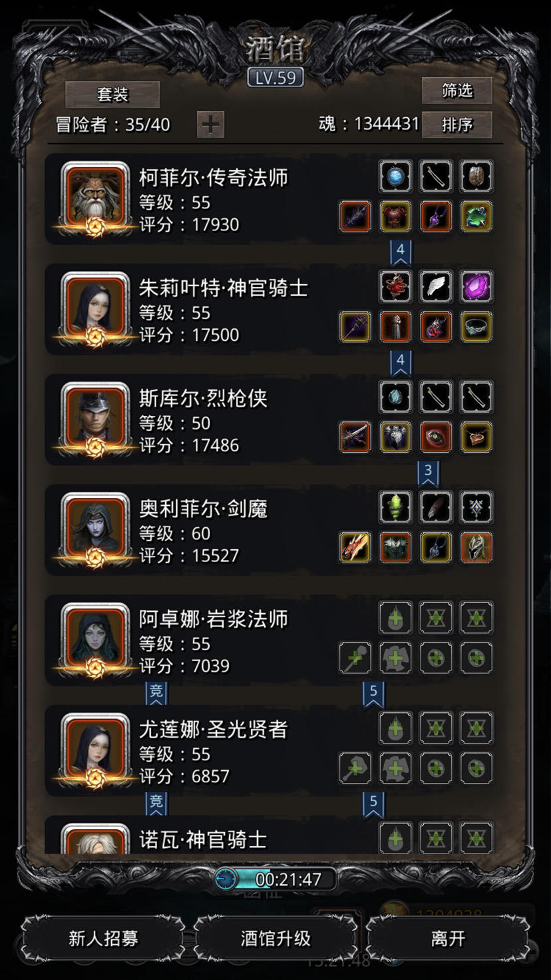Click 柯菲尔's green clover accessory icon

476,216
